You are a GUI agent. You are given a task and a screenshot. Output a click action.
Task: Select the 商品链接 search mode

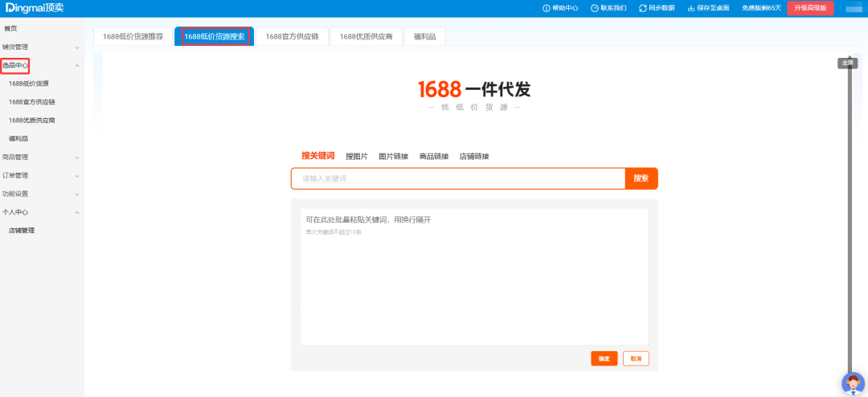tap(434, 156)
